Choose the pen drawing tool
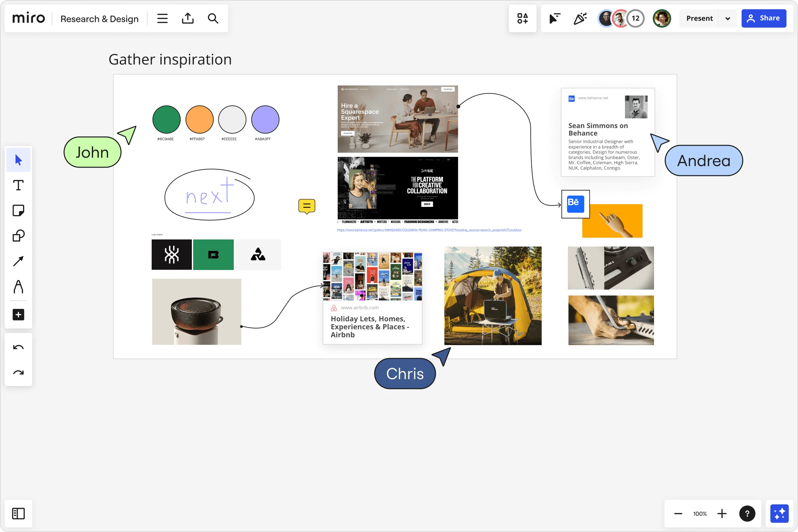 coord(18,287)
